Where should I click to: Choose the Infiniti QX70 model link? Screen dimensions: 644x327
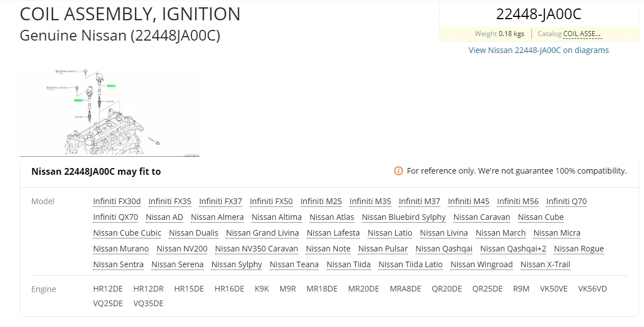pyautogui.click(x=115, y=217)
